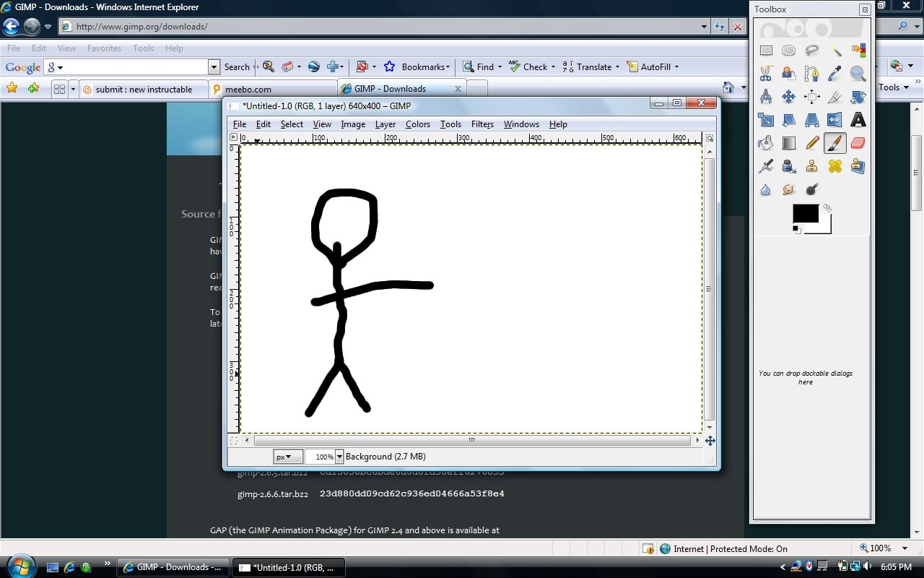Select the Color Picker eyedropper tool
Image resolution: width=924 pixels, height=578 pixels.
[x=835, y=73]
